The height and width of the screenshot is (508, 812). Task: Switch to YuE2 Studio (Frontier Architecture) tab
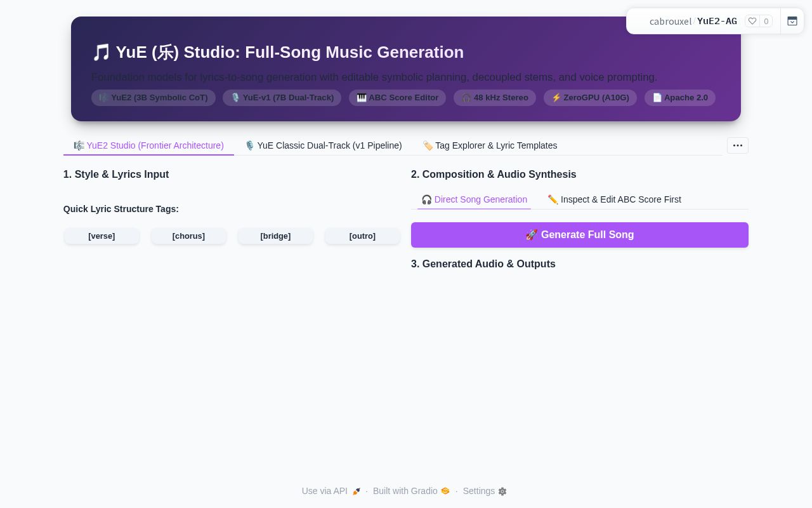click(148, 145)
